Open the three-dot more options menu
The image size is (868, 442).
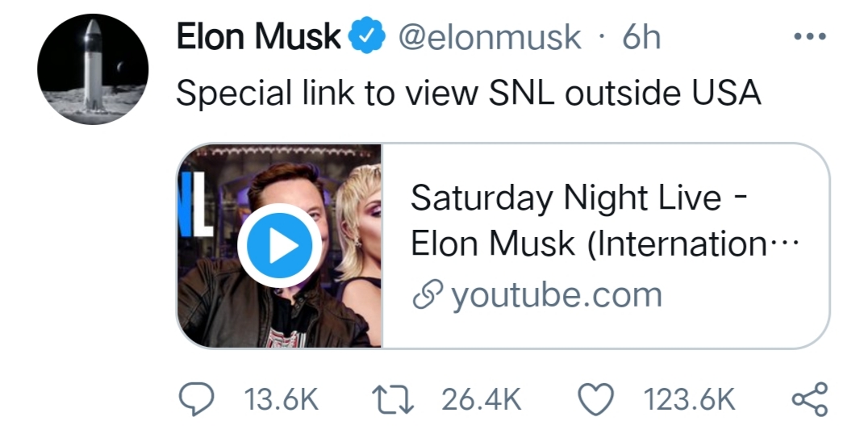(x=809, y=37)
